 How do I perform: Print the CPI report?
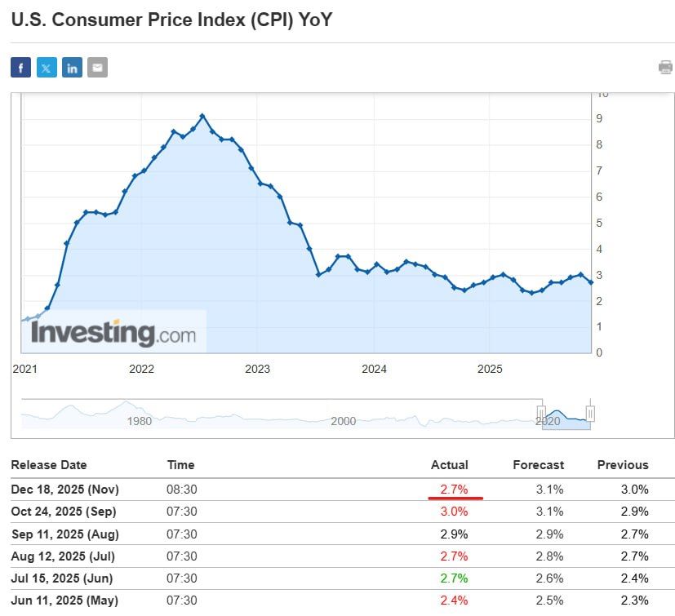(664, 67)
